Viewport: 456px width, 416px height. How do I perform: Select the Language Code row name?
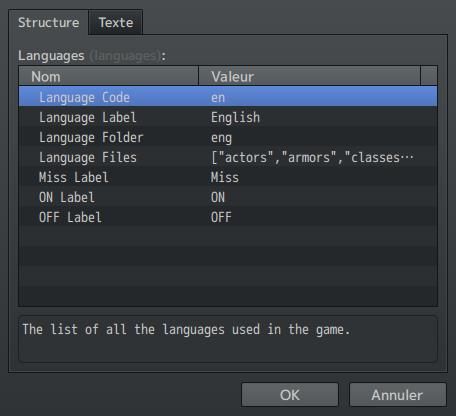(x=84, y=97)
